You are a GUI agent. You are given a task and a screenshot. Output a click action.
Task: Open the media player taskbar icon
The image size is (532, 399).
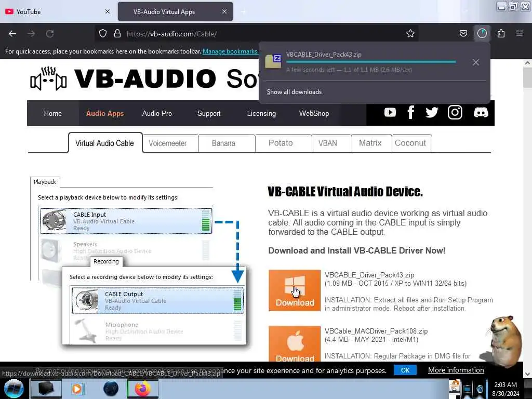[x=77, y=389]
